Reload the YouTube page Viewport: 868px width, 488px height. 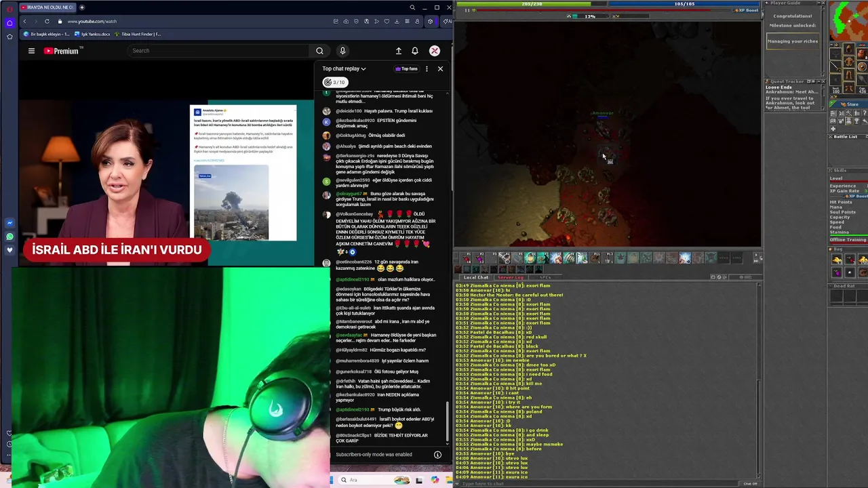(x=47, y=21)
